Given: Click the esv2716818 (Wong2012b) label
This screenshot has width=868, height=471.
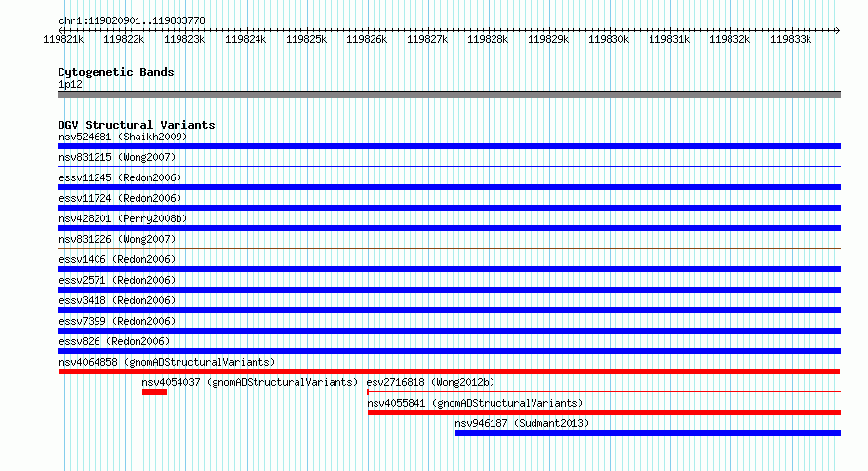Looking at the screenshot, I should (430, 382).
